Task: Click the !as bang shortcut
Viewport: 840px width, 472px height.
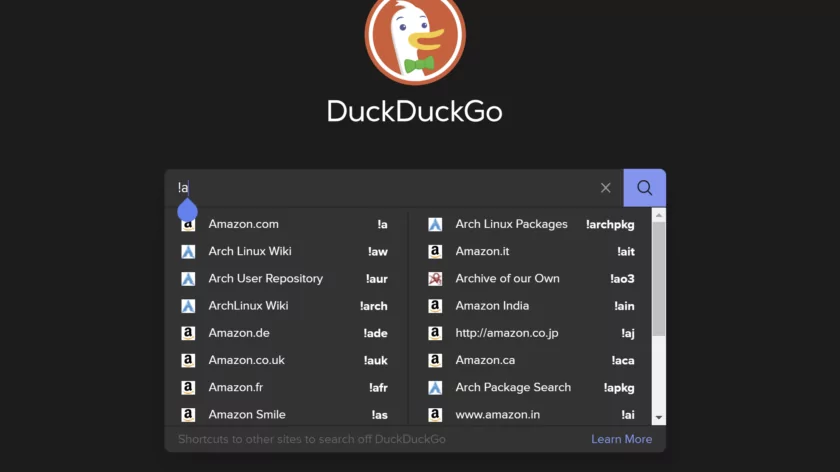Action: 380,415
